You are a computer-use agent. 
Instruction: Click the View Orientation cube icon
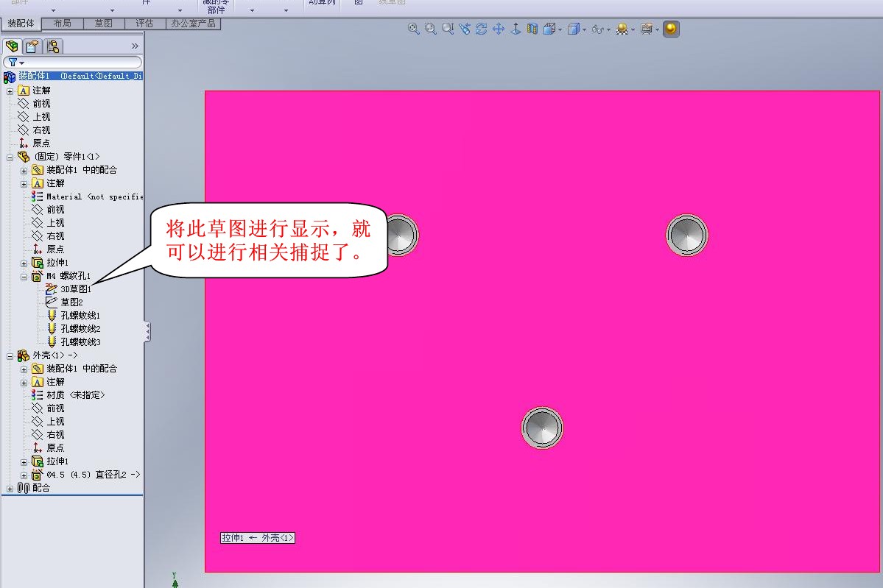click(549, 29)
